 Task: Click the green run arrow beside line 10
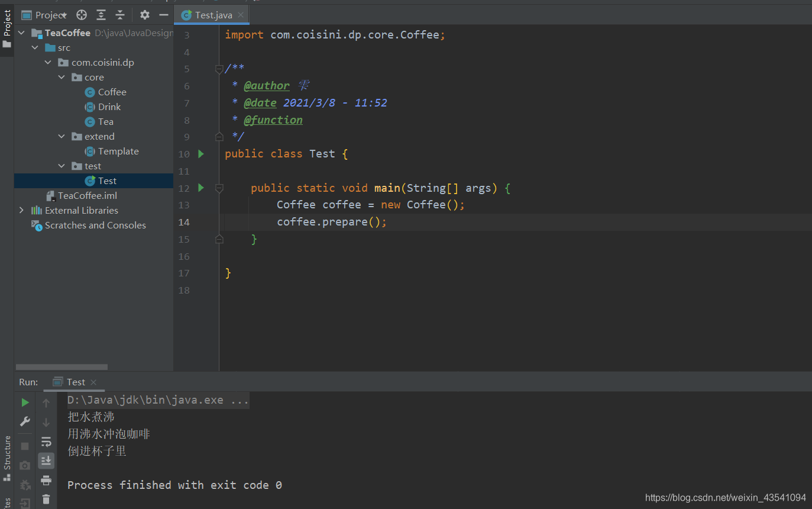click(x=201, y=154)
